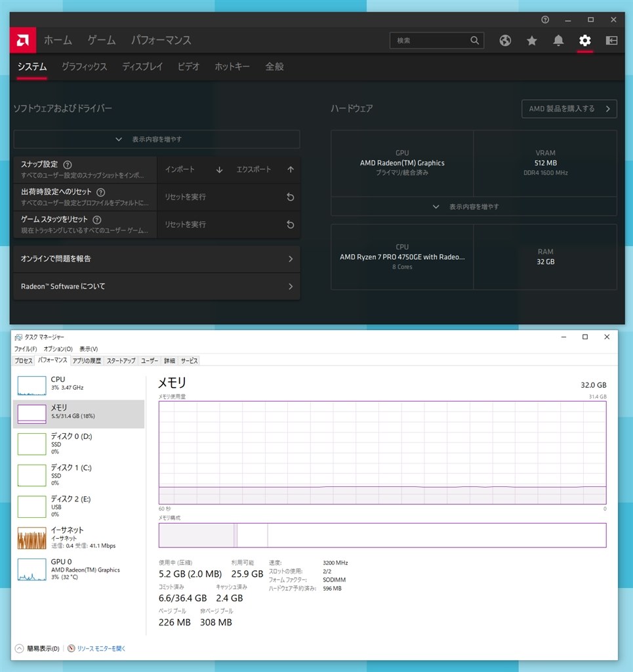
Task: Select ディスク 2 (E:) USB entry
Action: [x=79, y=506]
